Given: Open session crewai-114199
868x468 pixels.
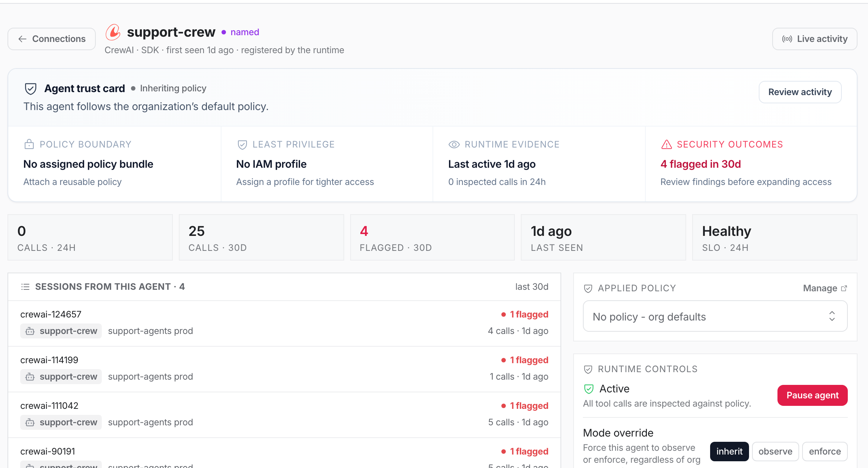Looking at the screenshot, I should tap(284, 369).
